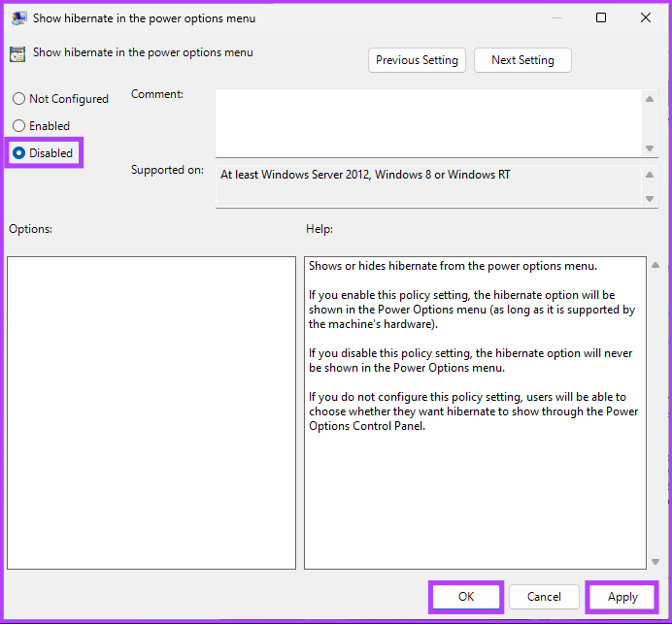
Task: Click the policy setting icon beside heading
Action: click(17, 54)
